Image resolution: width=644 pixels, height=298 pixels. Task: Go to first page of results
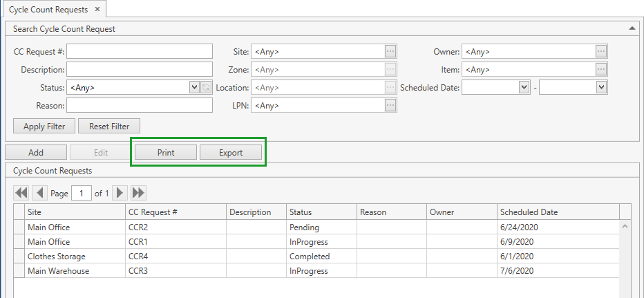coord(21,193)
